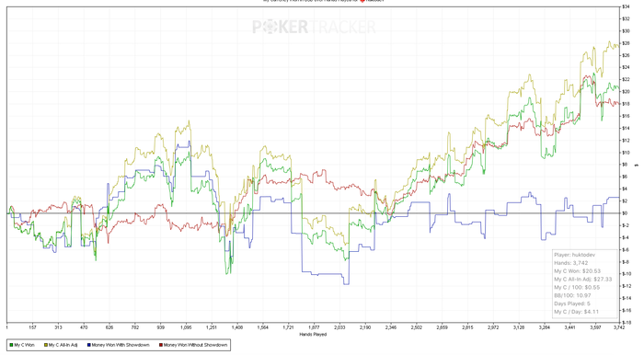Click the 'My C / Day: $4.11' line

click(576, 312)
